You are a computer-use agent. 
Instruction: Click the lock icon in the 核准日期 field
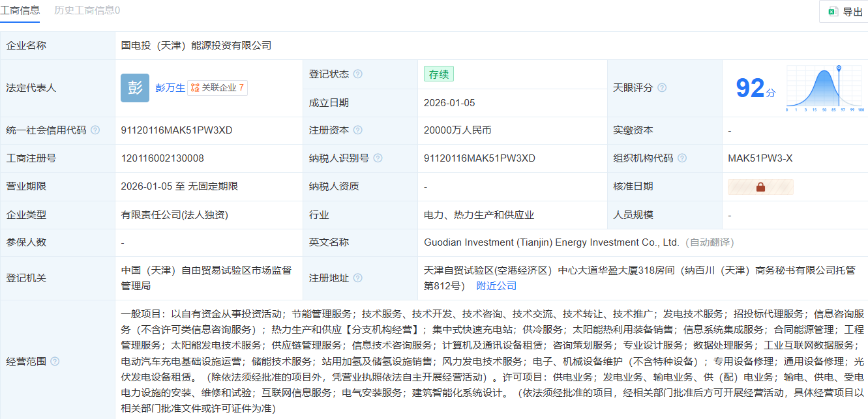pyautogui.click(x=761, y=187)
